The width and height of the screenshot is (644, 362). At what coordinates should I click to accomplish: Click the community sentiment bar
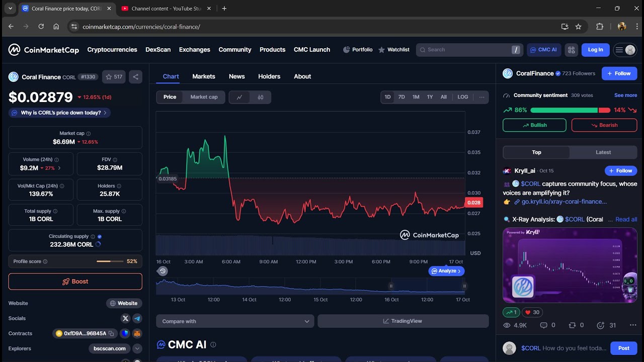[570, 110]
